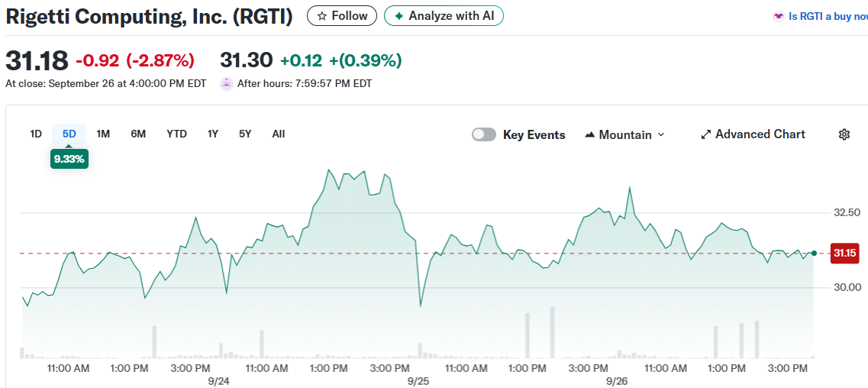The width and height of the screenshot is (868, 388).
Task: Open chart settings gear icon
Action: 844,134
